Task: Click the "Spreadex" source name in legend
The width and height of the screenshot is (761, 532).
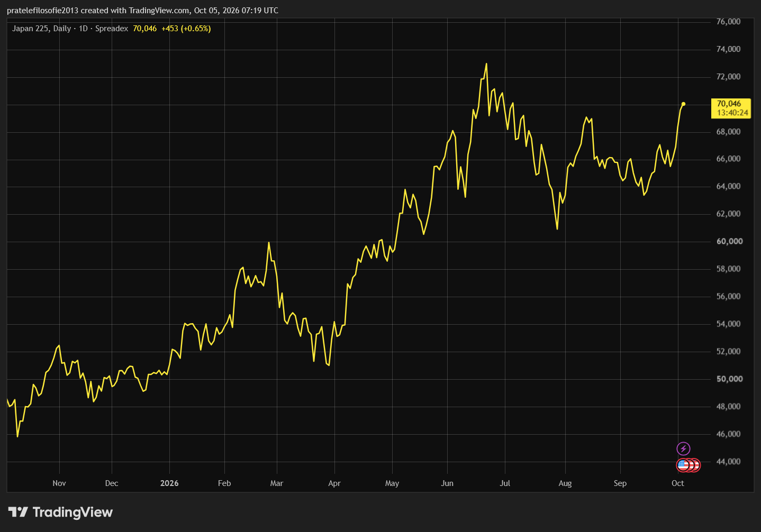Action: (112, 29)
